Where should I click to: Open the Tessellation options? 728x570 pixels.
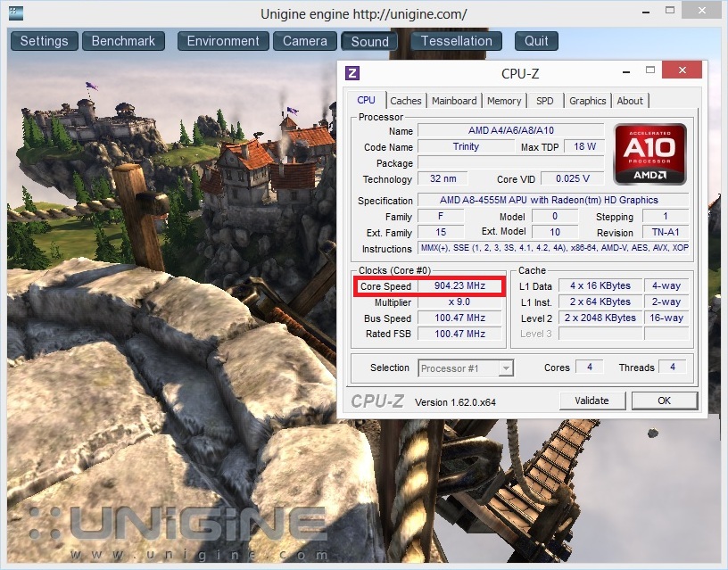(457, 41)
